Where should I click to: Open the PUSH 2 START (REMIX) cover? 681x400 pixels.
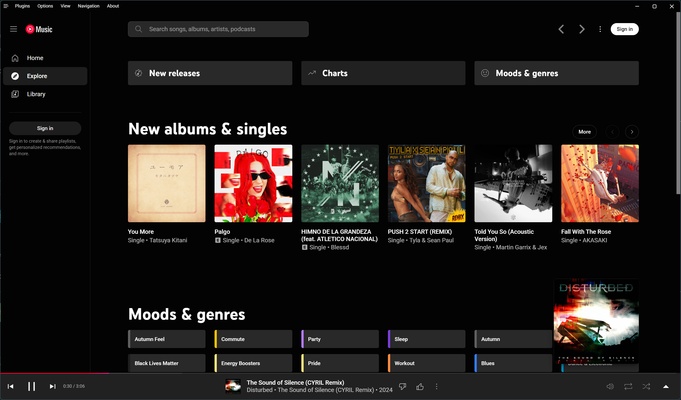pos(426,183)
